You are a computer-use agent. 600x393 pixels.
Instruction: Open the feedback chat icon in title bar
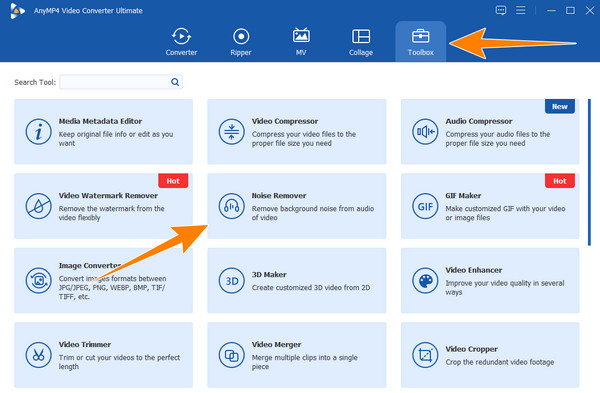coord(501,10)
